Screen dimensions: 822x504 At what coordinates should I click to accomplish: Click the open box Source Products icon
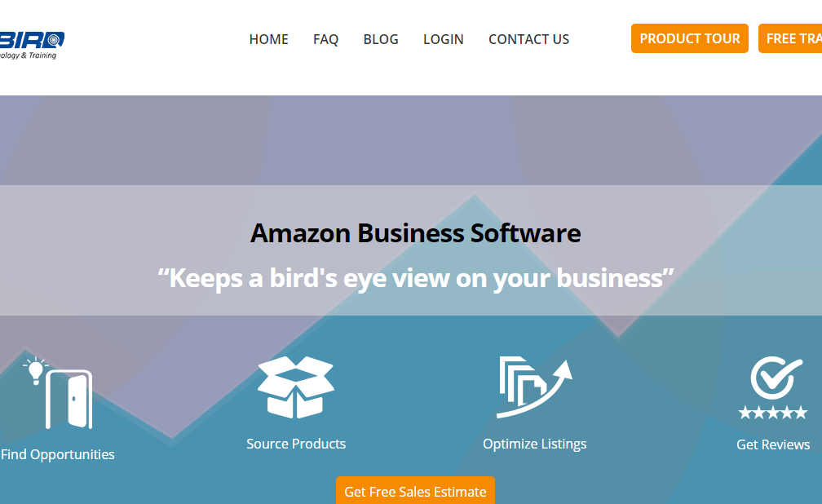click(296, 387)
